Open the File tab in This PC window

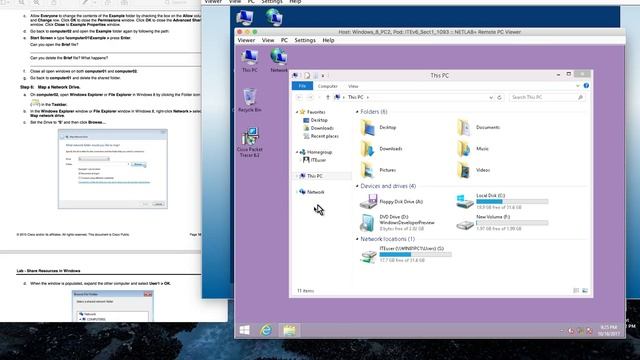pyautogui.click(x=302, y=86)
